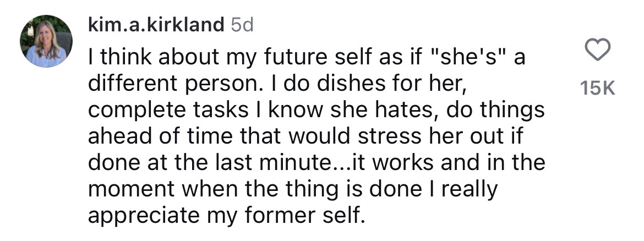
Task: Click the words "it works" after the ellipsis
Action: 388,162
